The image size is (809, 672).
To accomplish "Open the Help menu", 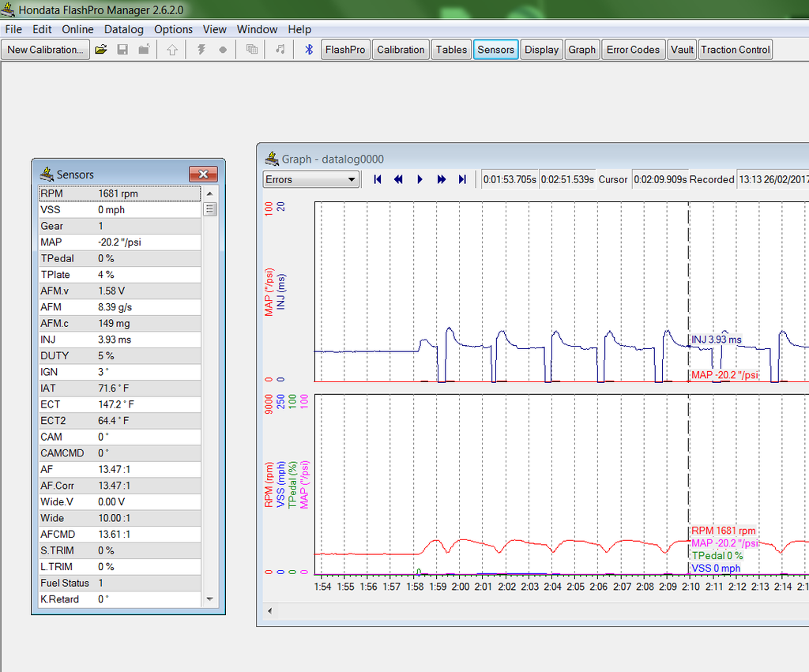I will [x=299, y=29].
